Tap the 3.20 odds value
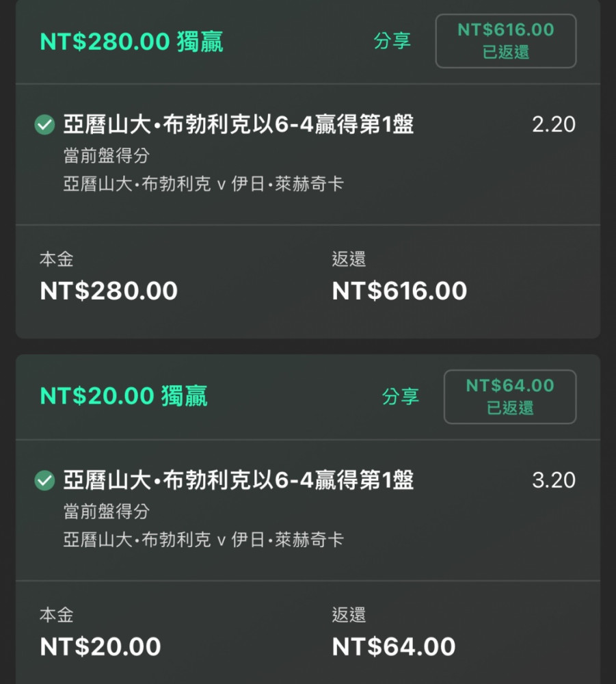The width and height of the screenshot is (616, 684). click(x=554, y=480)
